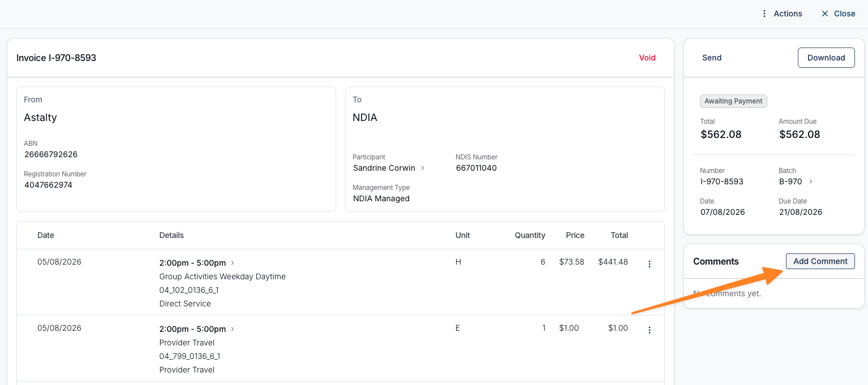Click the Comments panel heading

(716, 261)
